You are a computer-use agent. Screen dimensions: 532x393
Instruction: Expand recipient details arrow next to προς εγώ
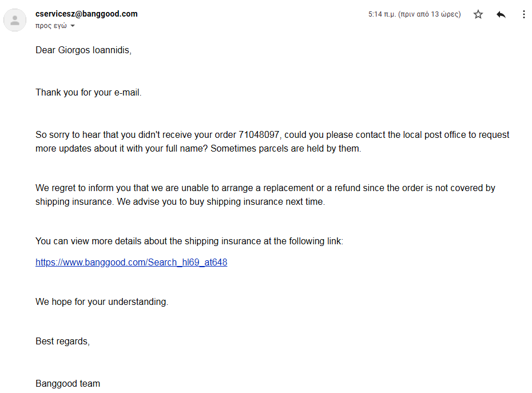73,26
